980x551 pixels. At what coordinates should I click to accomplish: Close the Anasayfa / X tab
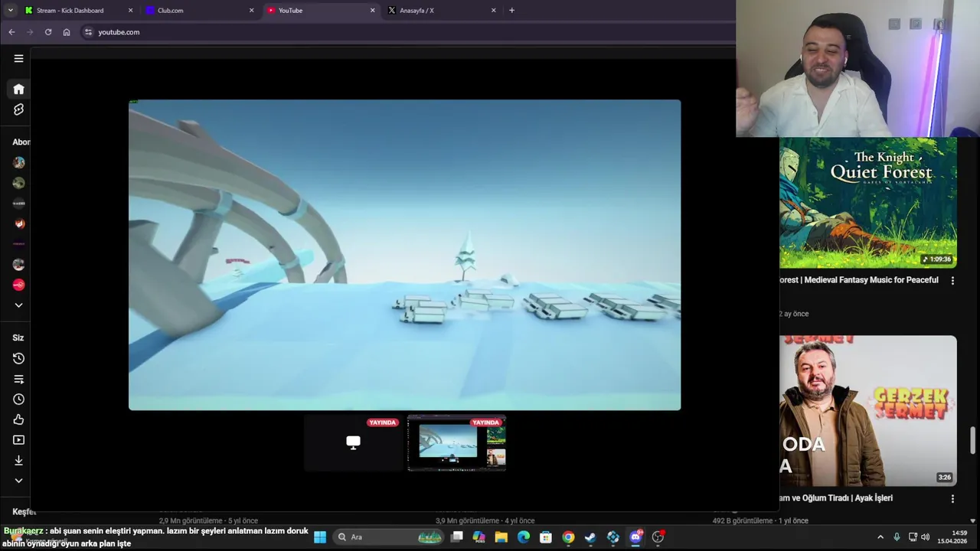[493, 11]
